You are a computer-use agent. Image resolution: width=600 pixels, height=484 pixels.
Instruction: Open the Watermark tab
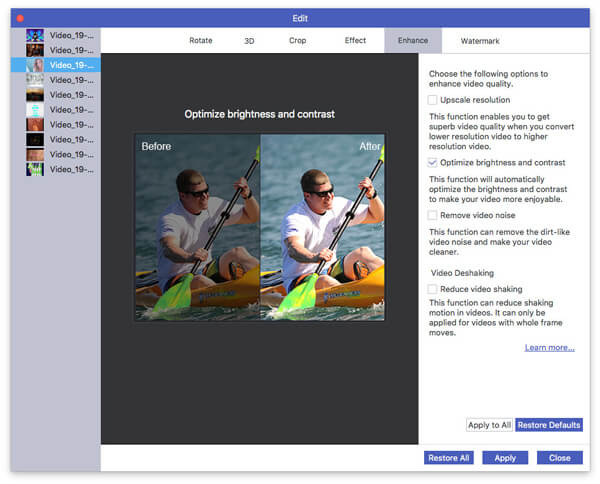coord(480,41)
